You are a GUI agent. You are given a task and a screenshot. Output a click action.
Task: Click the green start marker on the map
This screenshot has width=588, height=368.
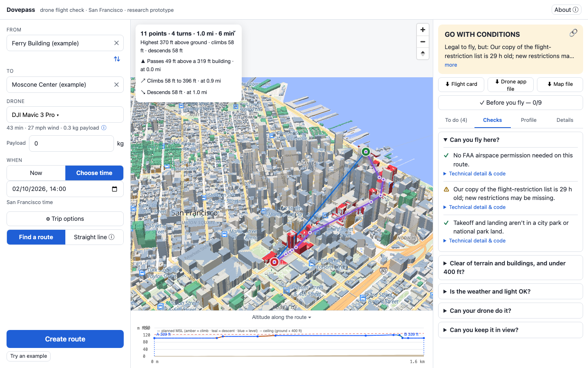click(x=366, y=152)
